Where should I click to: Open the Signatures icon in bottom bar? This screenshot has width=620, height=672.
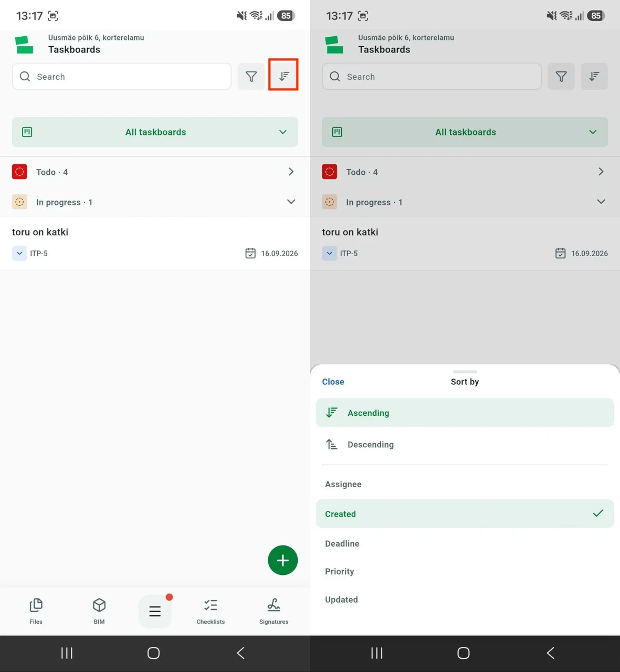tap(274, 611)
